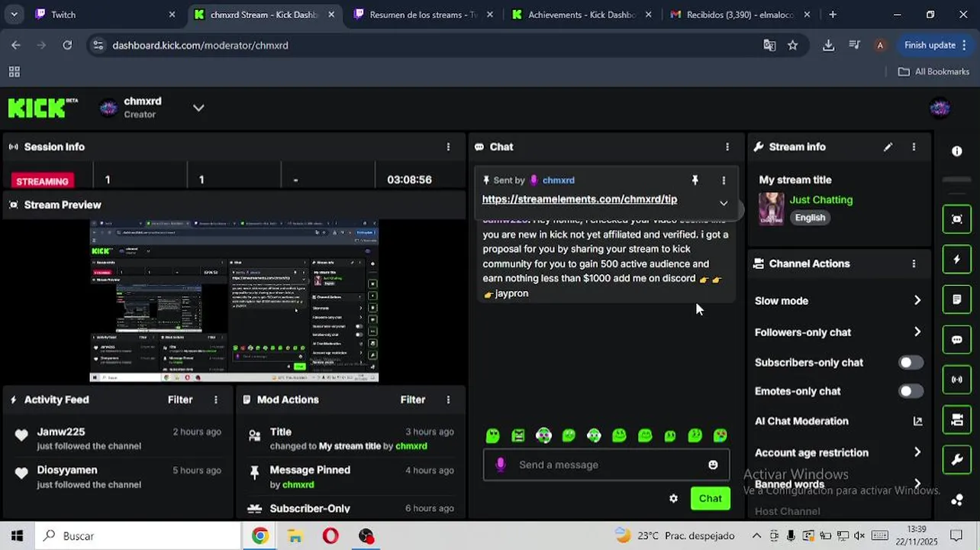Open Chrome downloads icon
This screenshot has height=550, width=980.
point(828,45)
